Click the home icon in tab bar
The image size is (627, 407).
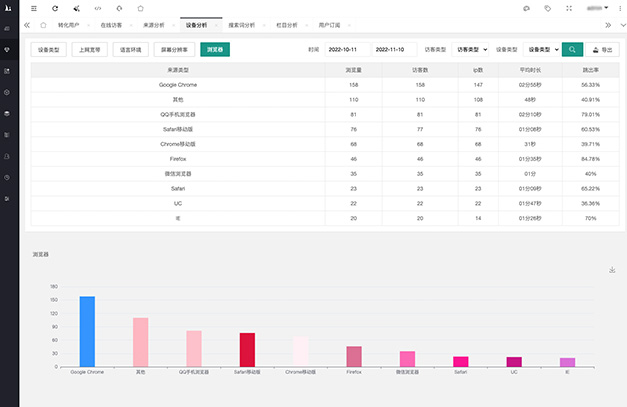(43, 24)
